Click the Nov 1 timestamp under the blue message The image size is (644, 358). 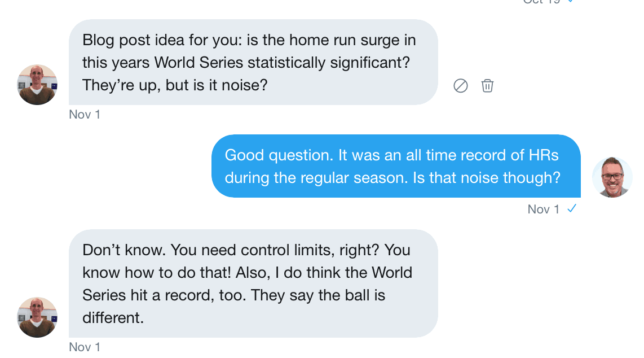544,209
